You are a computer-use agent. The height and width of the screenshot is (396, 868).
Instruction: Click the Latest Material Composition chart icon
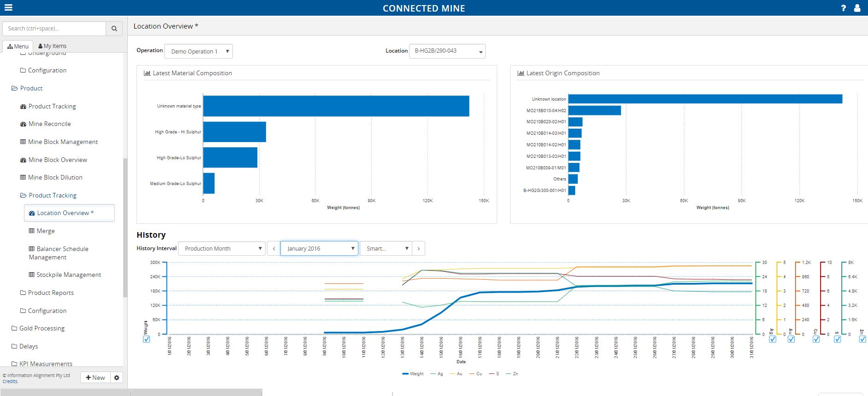click(x=147, y=73)
